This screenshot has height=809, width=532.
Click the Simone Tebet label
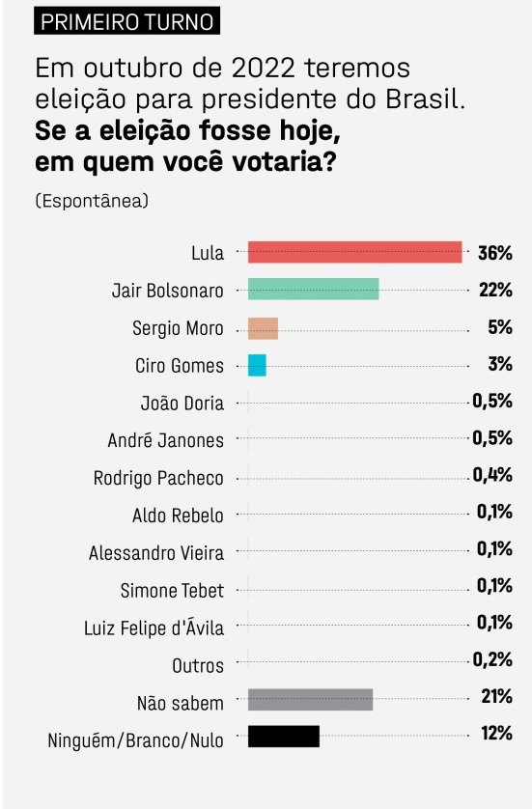click(173, 591)
